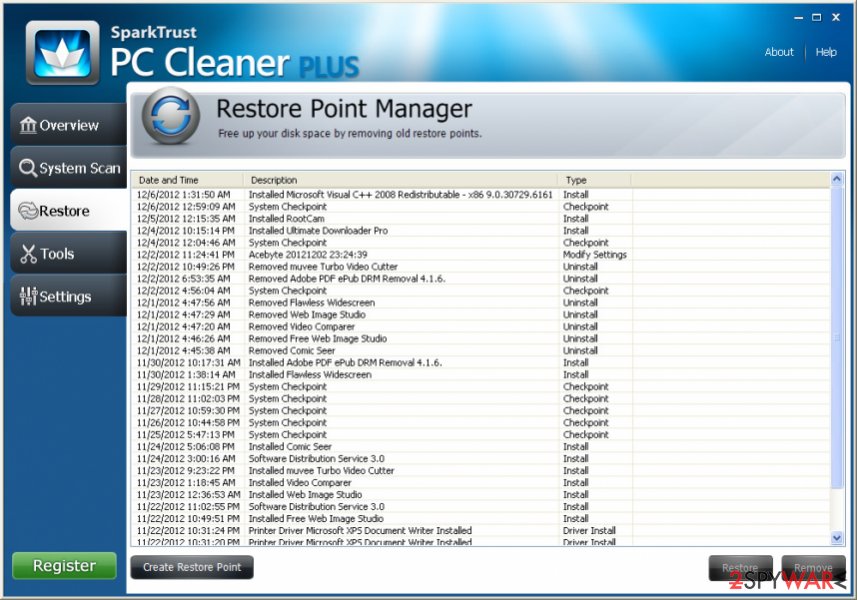Click the PC Cleaner Plus crown logo
The width and height of the screenshot is (858, 600).
pos(62,53)
